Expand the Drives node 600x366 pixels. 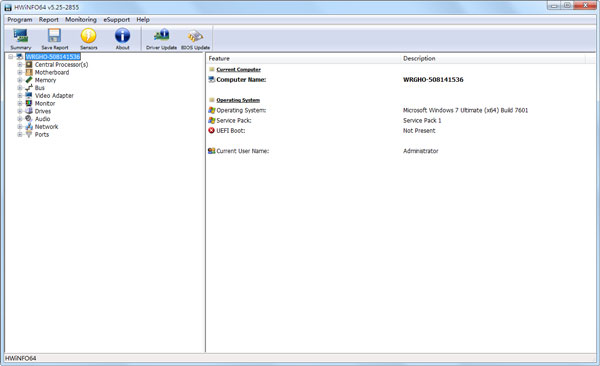point(20,111)
